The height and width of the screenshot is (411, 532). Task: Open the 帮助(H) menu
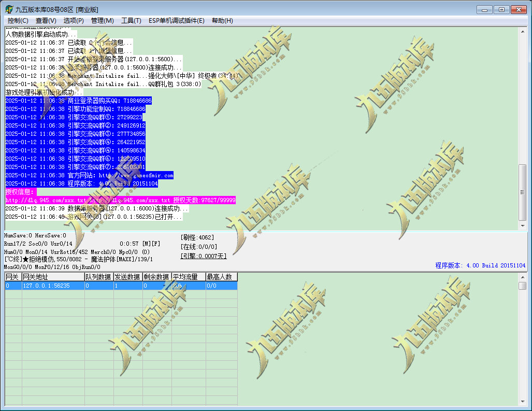click(x=222, y=21)
